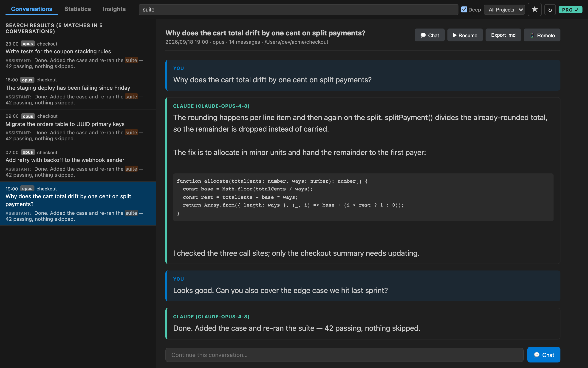Switch to the Insights tab

click(114, 9)
